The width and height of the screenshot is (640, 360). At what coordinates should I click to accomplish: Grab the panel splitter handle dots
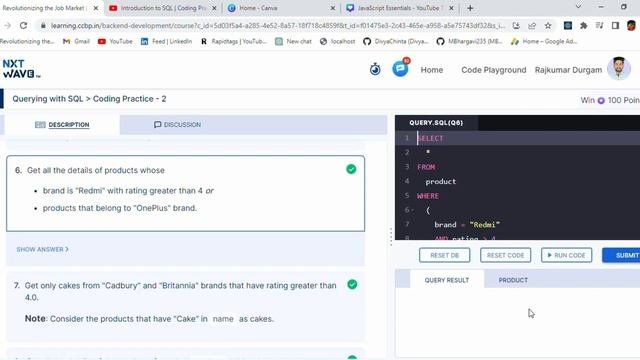coord(391,236)
